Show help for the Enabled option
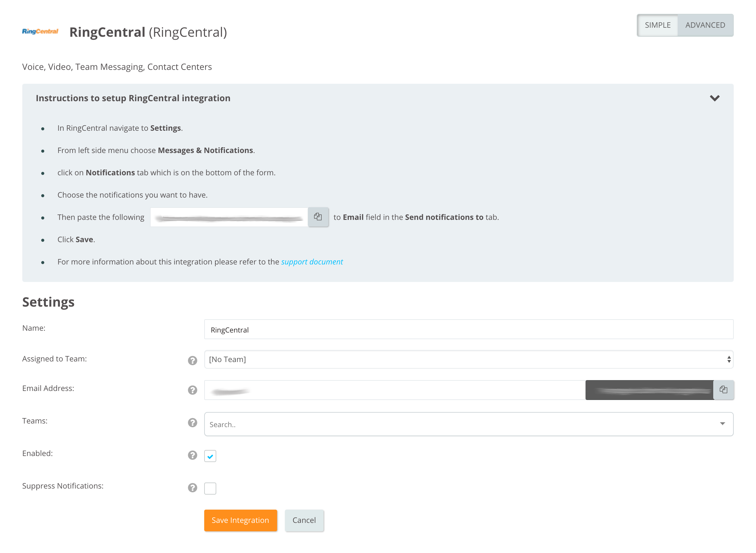The height and width of the screenshot is (553, 756). click(x=192, y=455)
